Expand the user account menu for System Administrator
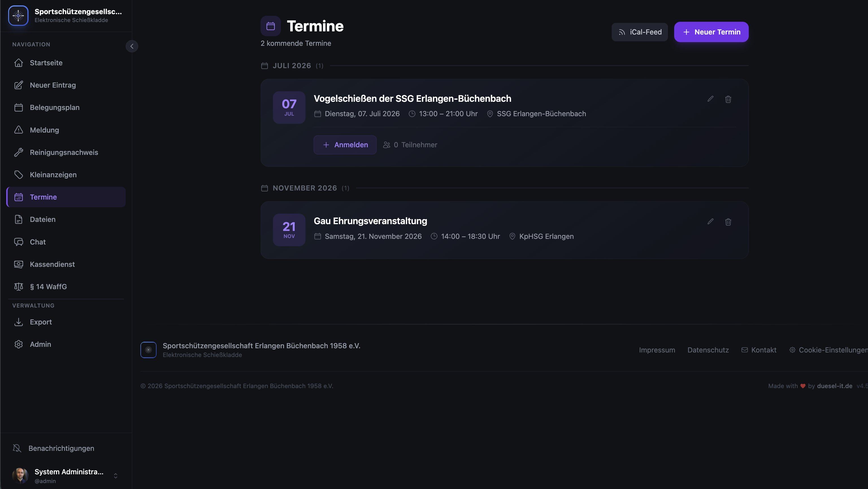This screenshot has height=489, width=868. [116, 475]
